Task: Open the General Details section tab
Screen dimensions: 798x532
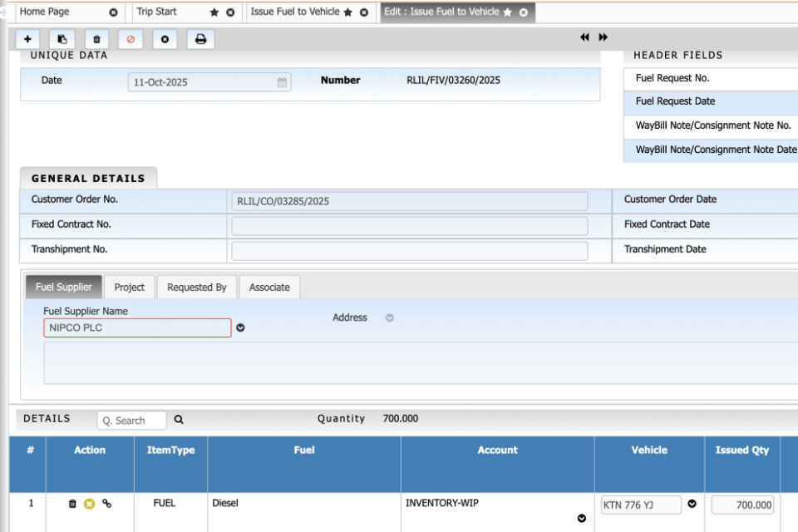Action: [88, 178]
